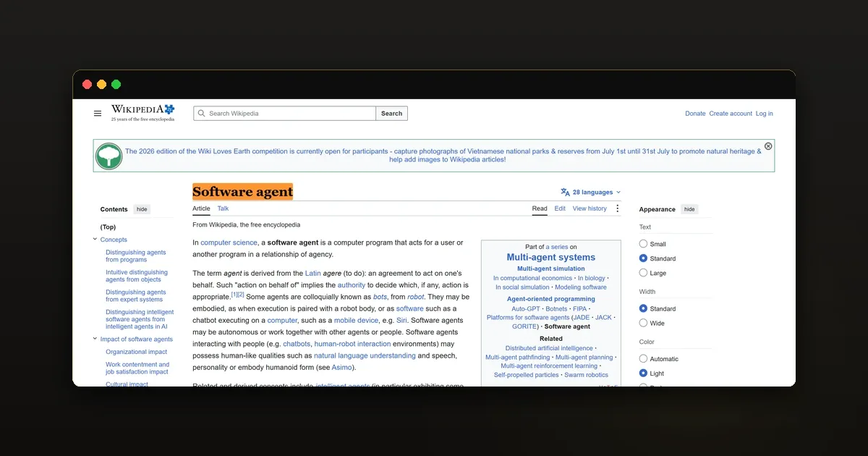Go to Intuitive distinguishing agents from objects

[x=137, y=276]
